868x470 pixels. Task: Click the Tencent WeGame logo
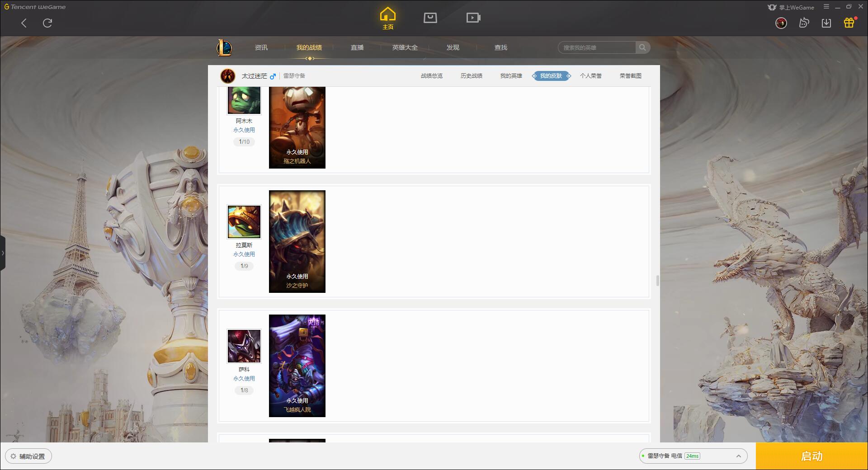click(35, 7)
